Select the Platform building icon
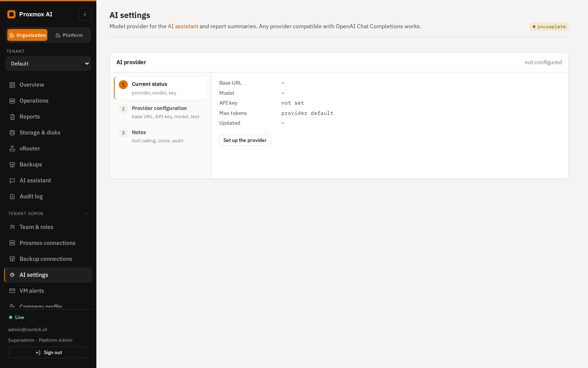 pyautogui.click(x=58, y=35)
